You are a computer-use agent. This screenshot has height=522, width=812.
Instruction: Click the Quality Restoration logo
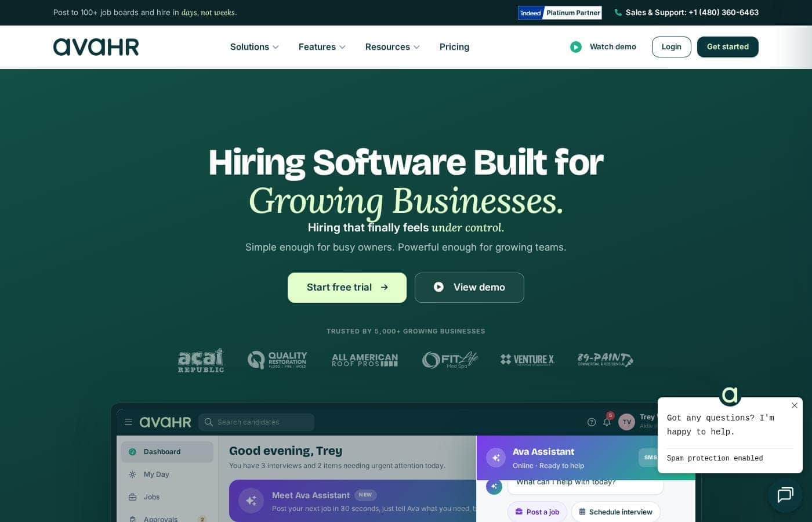tap(277, 360)
